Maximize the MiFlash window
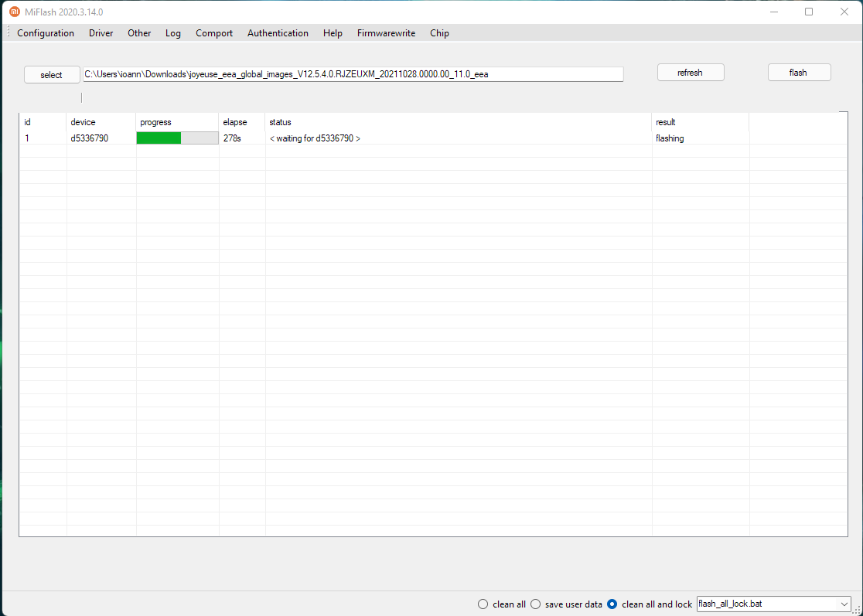 [809, 12]
